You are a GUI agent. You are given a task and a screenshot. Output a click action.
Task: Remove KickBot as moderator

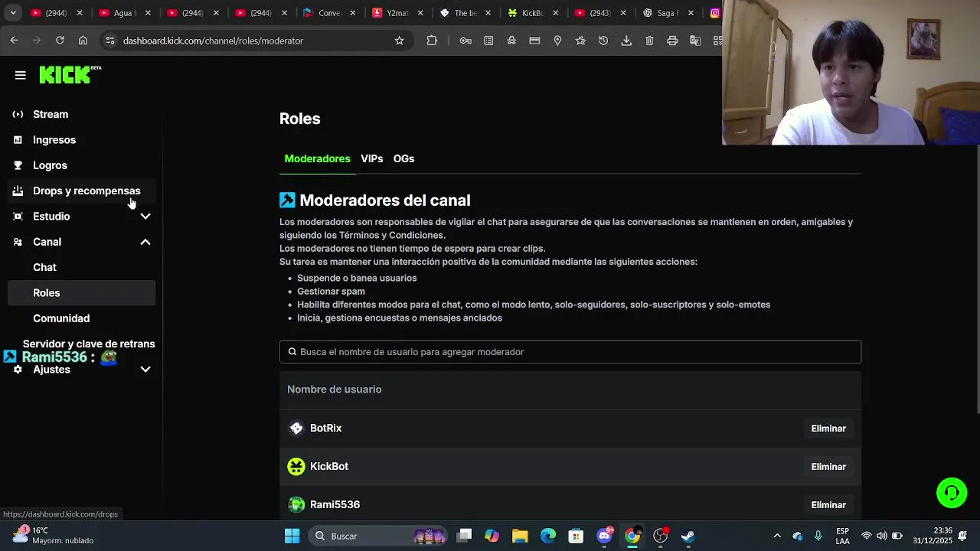(828, 467)
